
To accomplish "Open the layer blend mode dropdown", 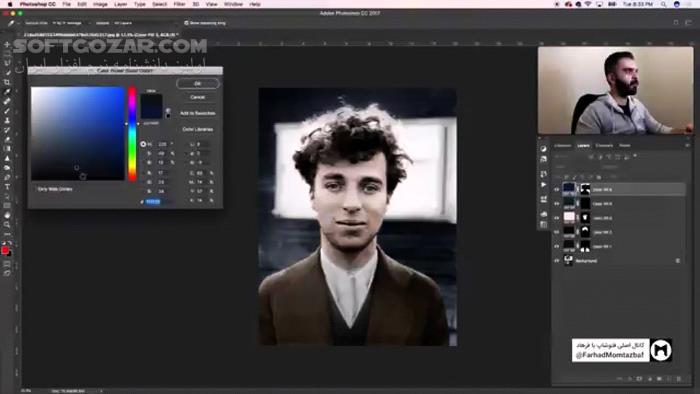I will (x=576, y=167).
